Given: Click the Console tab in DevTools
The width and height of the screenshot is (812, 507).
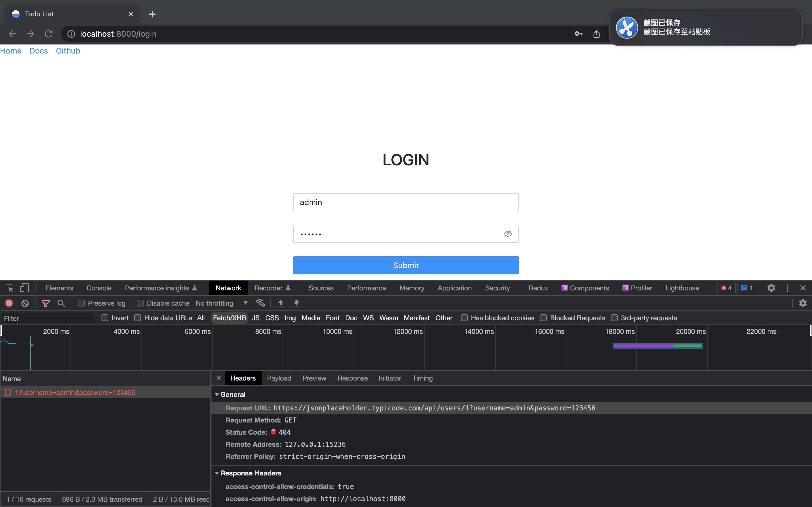Looking at the screenshot, I should click(x=99, y=287).
